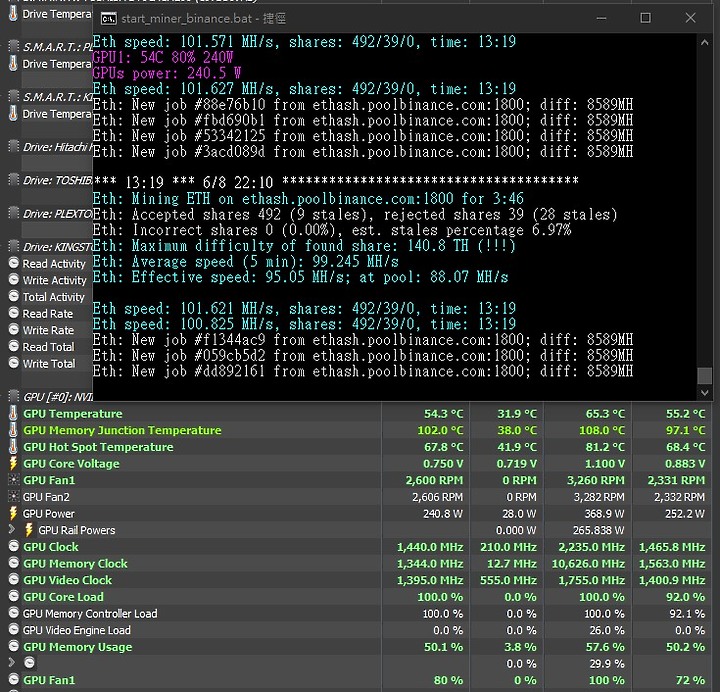Viewport: 720px width, 692px height.
Task: Click fan icon beside GPU Fan2
Action: tap(14, 497)
